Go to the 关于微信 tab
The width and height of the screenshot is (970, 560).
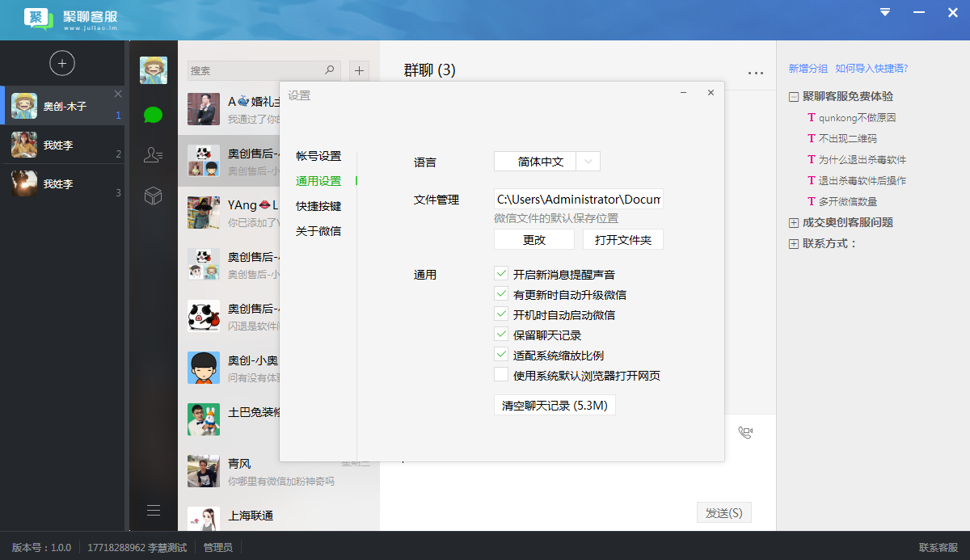[318, 231]
